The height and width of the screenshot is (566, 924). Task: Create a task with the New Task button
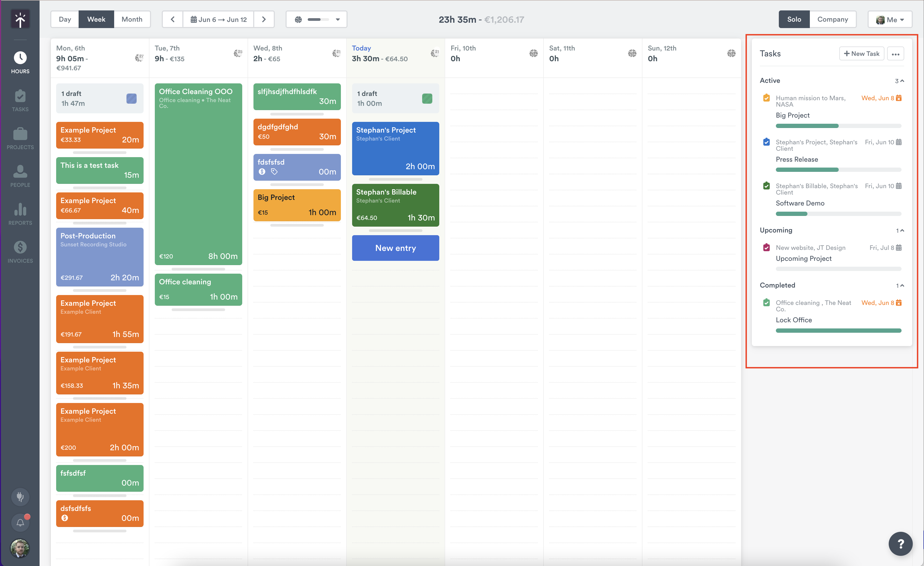tap(861, 53)
